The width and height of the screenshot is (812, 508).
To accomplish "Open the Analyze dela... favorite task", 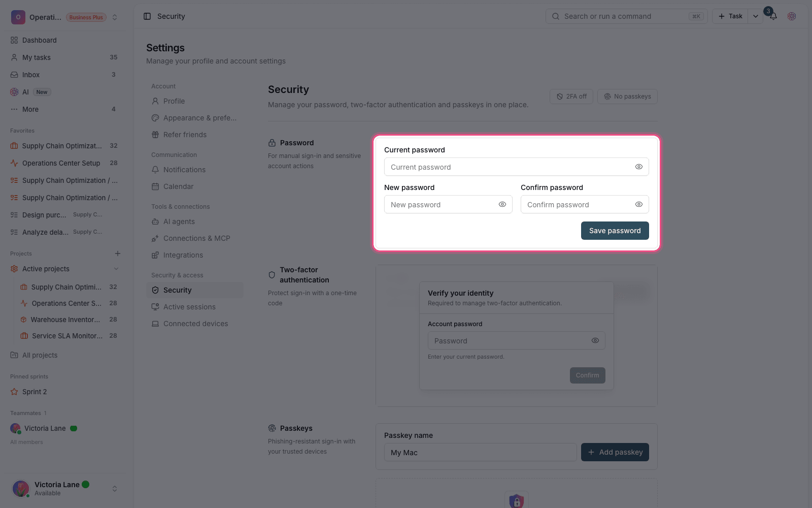I will coord(64,232).
